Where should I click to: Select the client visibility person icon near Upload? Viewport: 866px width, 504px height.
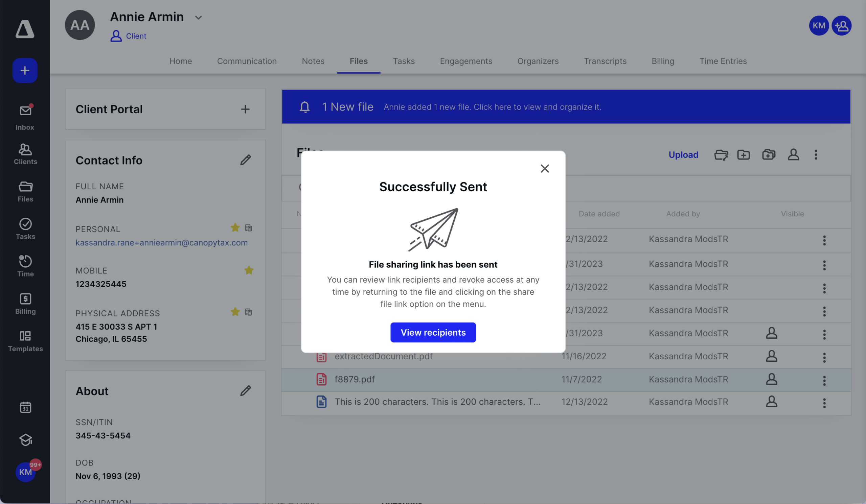794,155
